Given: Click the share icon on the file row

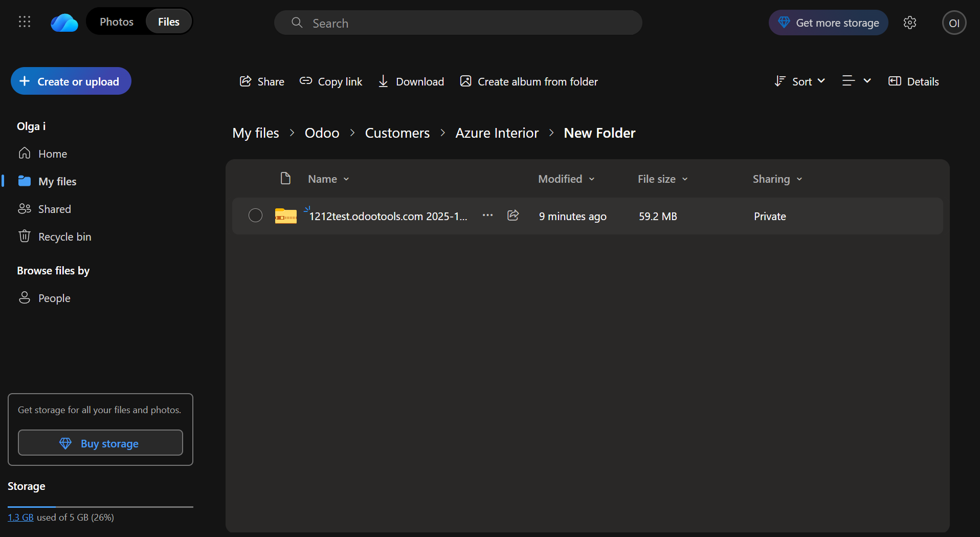Looking at the screenshot, I should coord(513,216).
